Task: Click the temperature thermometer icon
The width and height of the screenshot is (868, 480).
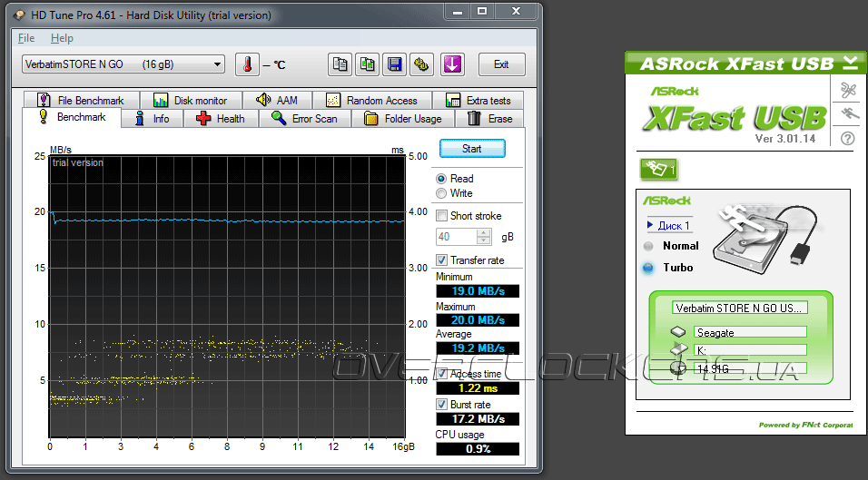Action: tap(248, 64)
